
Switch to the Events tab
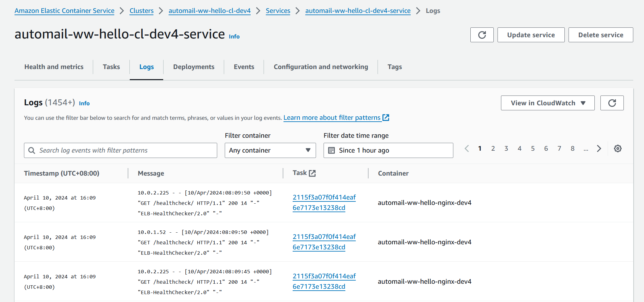(244, 67)
